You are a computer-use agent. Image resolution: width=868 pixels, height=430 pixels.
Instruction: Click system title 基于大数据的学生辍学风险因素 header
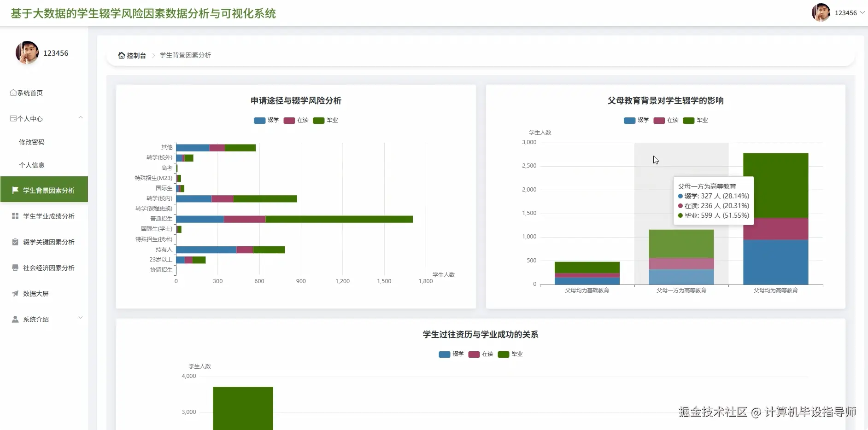[x=143, y=13]
